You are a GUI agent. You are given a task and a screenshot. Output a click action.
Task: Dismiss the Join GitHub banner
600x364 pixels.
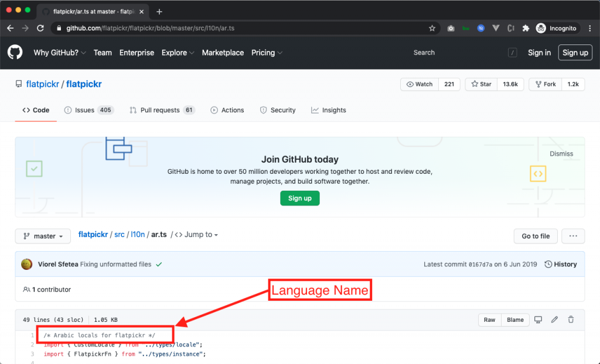click(x=561, y=154)
